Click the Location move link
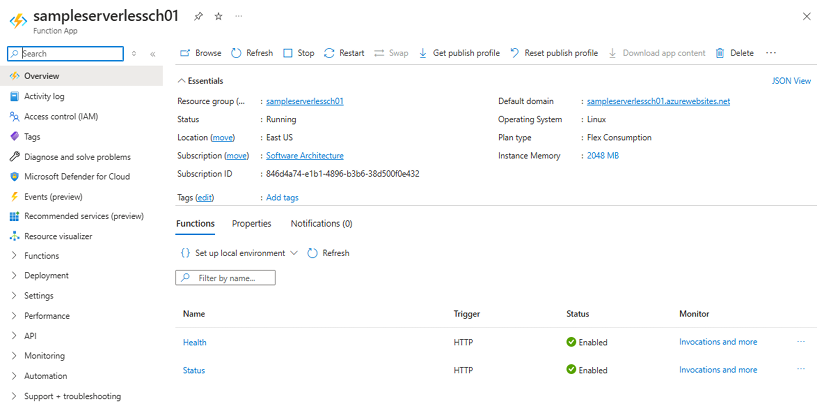This screenshot has height=413, width=823. [223, 137]
